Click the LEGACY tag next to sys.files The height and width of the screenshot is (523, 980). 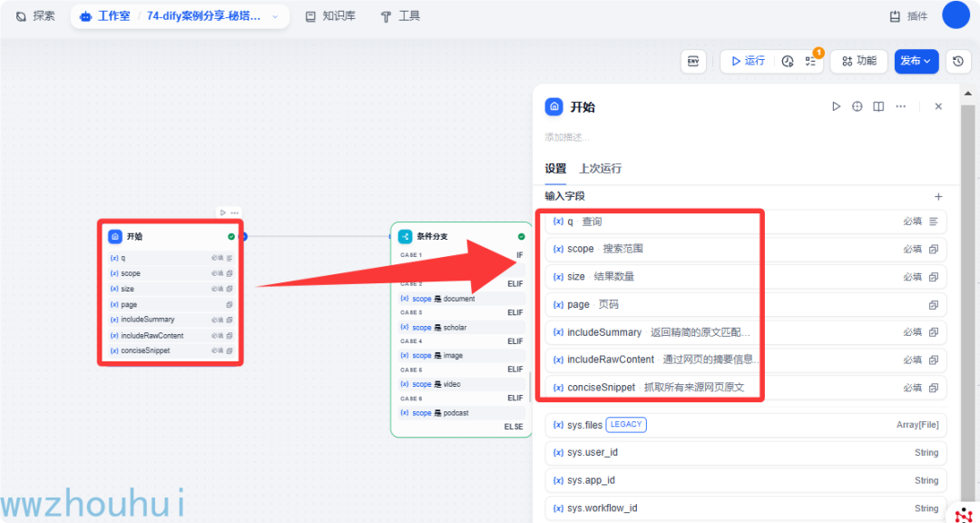[626, 425]
